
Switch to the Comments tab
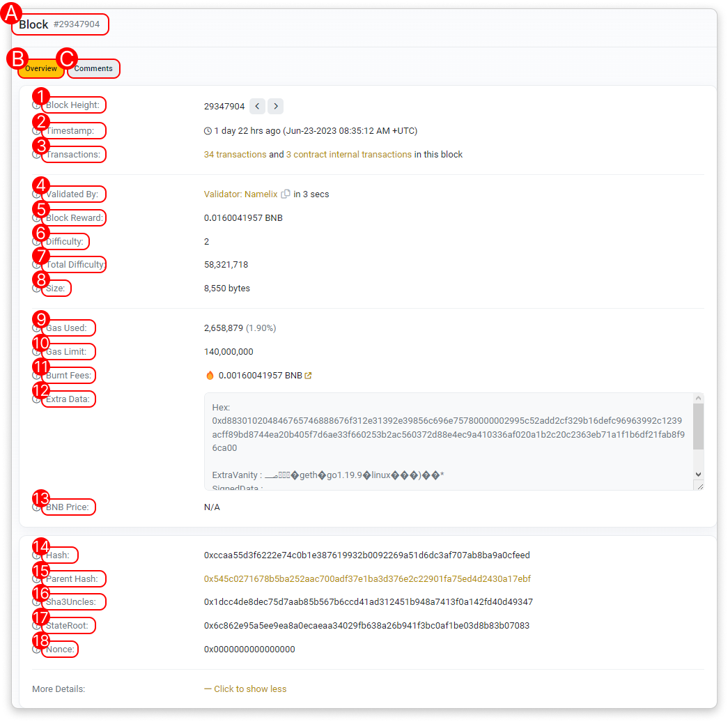pyautogui.click(x=93, y=68)
